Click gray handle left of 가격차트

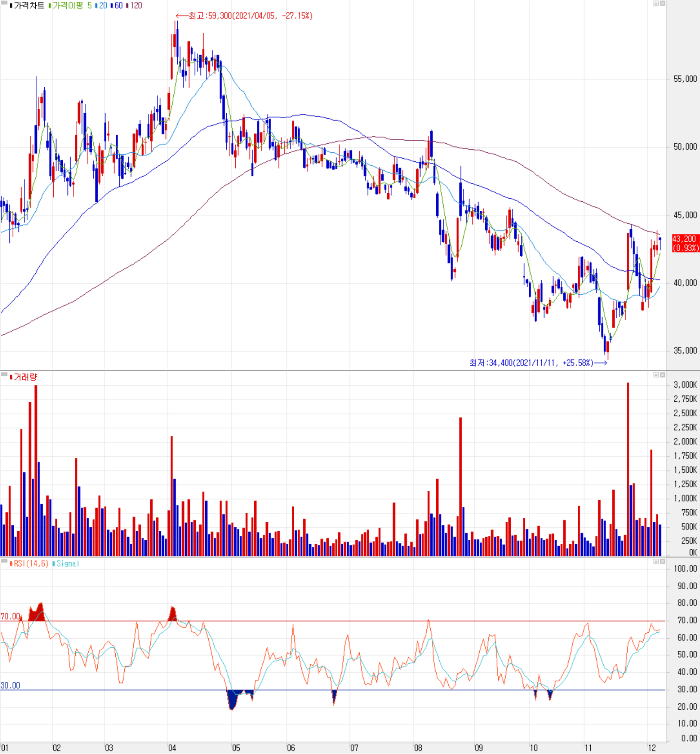pos(4,3)
